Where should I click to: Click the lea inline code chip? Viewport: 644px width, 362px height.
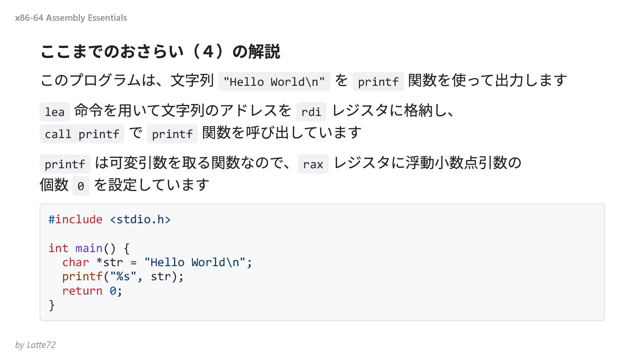(55, 112)
